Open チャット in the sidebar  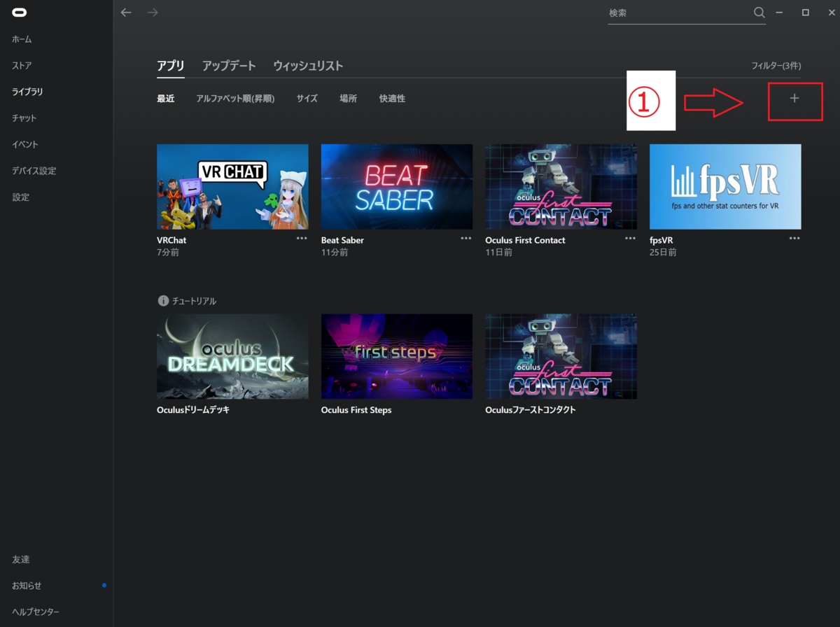(24, 118)
